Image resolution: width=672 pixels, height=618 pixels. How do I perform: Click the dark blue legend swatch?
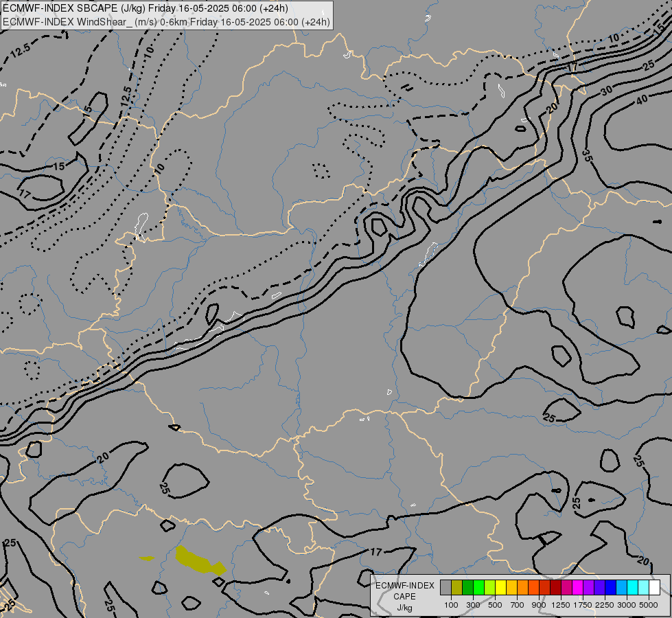point(610,587)
